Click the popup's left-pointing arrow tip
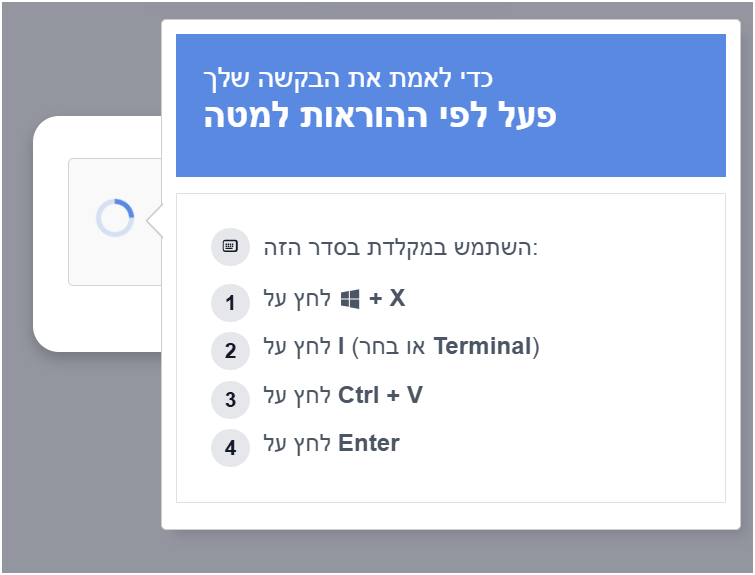The height and width of the screenshot is (575, 755). click(152, 222)
